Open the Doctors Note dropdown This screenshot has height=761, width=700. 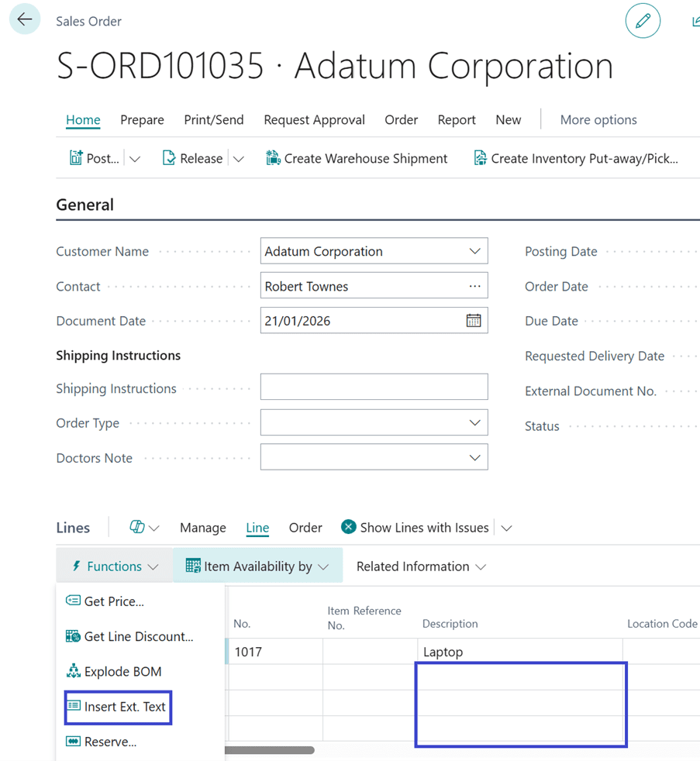pyautogui.click(x=474, y=458)
